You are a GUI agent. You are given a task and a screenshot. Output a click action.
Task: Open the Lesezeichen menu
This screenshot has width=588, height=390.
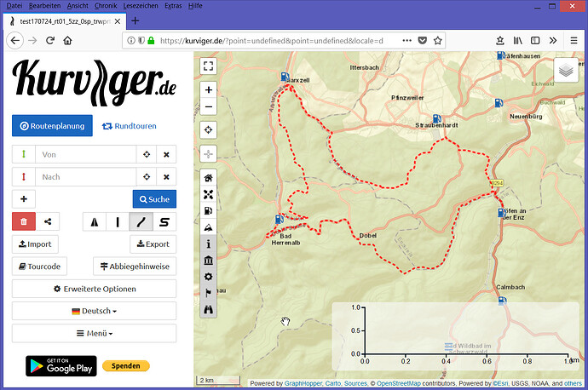click(141, 6)
